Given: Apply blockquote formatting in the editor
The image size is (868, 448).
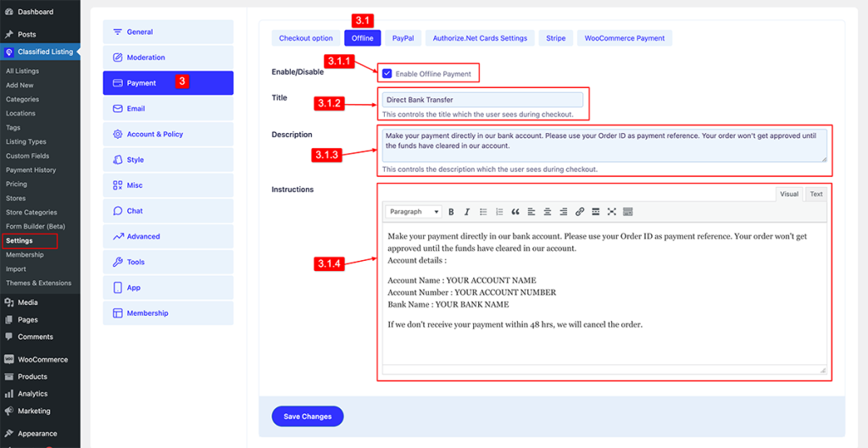Looking at the screenshot, I should [515, 212].
